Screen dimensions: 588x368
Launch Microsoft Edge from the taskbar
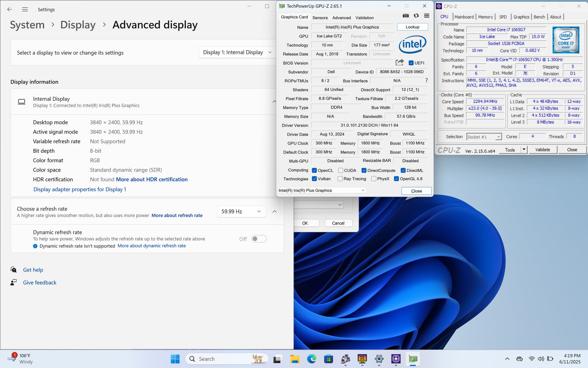pyautogui.click(x=312, y=359)
